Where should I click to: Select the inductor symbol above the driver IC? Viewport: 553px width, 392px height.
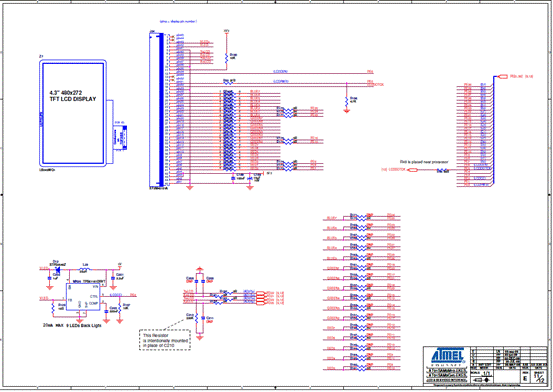click(x=85, y=269)
